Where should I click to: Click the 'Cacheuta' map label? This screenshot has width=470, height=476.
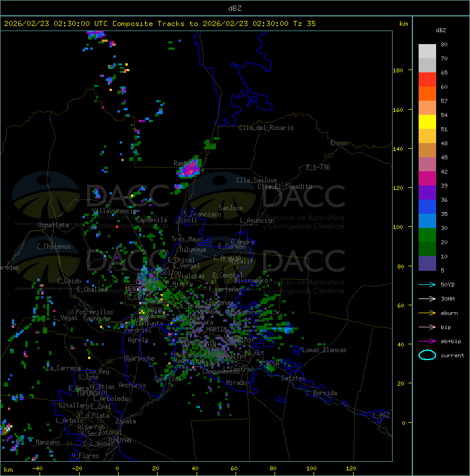pyautogui.click(x=97, y=318)
